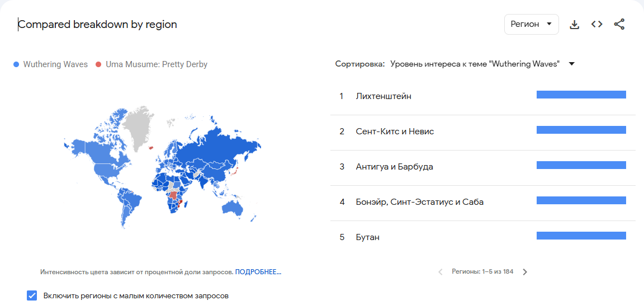Click the blue Wuthering Waves legend dot
Image resolution: width=644 pixels, height=305 pixels.
click(16, 65)
